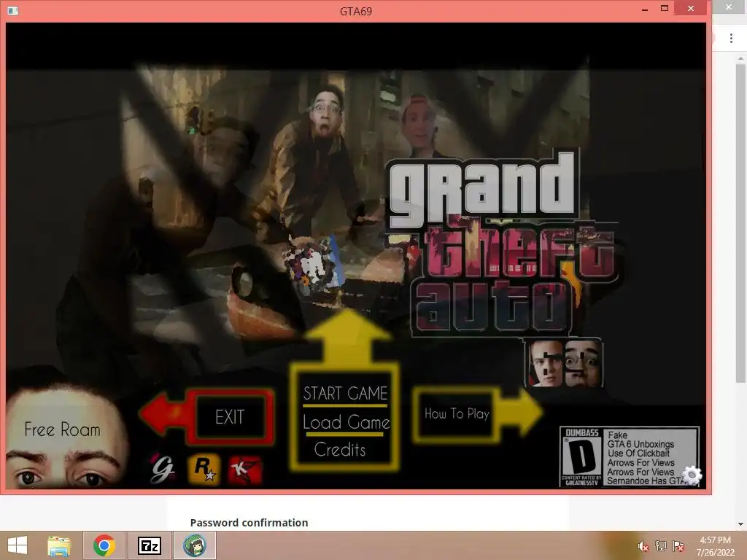Close the background browser window
Image resolution: width=747 pixels, height=560 pixels.
(729, 7)
